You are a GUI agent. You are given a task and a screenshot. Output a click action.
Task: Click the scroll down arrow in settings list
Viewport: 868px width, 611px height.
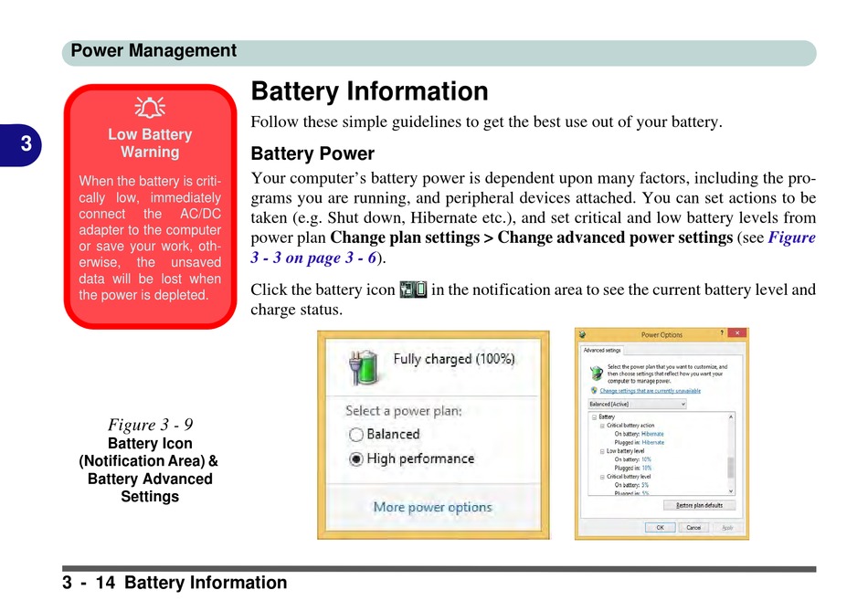[x=731, y=491]
